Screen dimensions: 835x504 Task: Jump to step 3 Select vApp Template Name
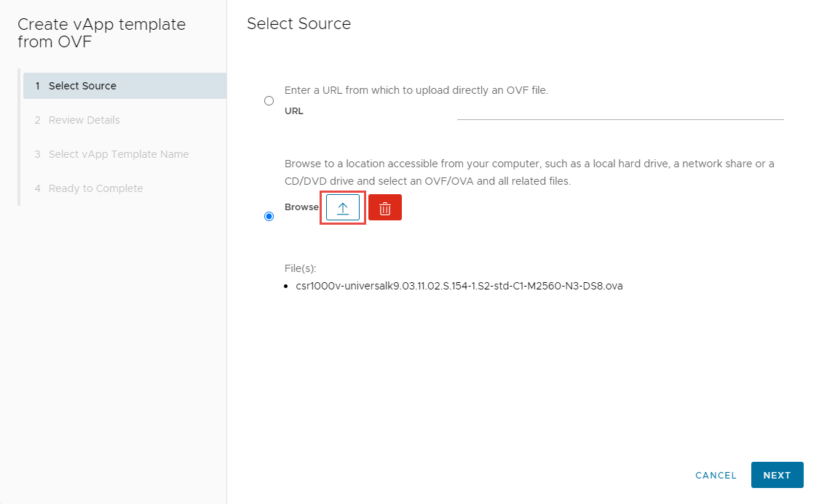tap(118, 154)
